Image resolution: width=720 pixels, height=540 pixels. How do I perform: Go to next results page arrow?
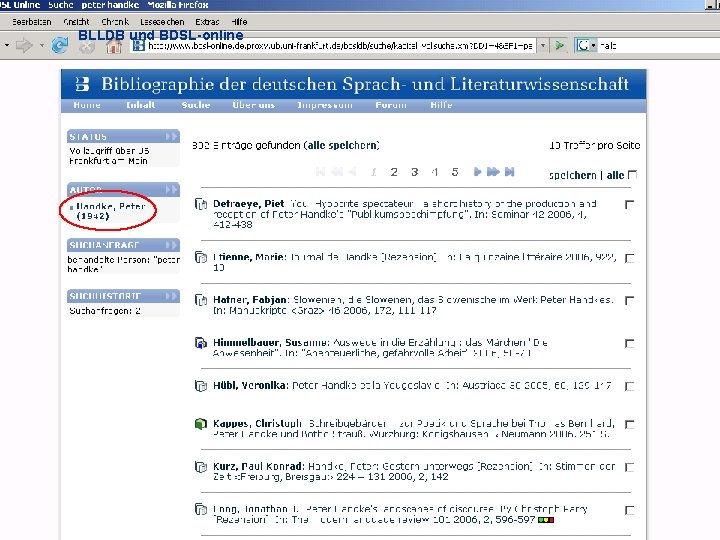(x=477, y=172)
